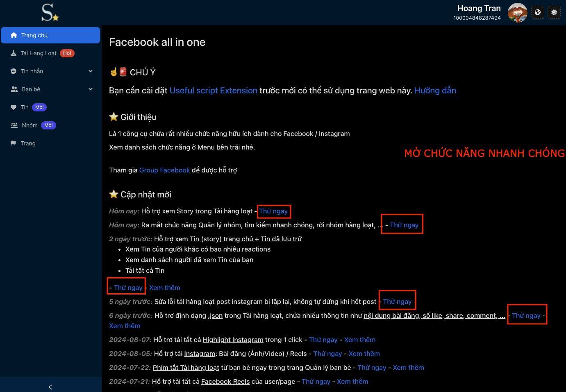Collapse the sidebar with the left chevron
This screenshot has height=392, width=566.
[x=50, y=387]
